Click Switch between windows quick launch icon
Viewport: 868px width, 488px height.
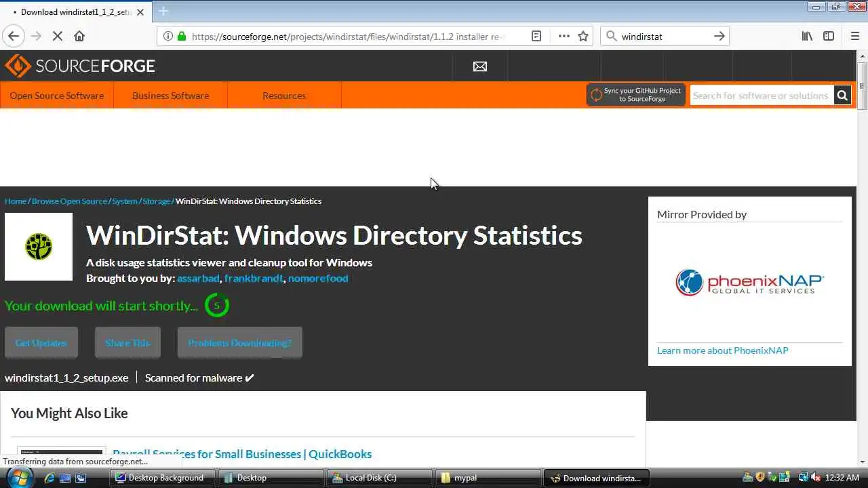tap(81, 478)
